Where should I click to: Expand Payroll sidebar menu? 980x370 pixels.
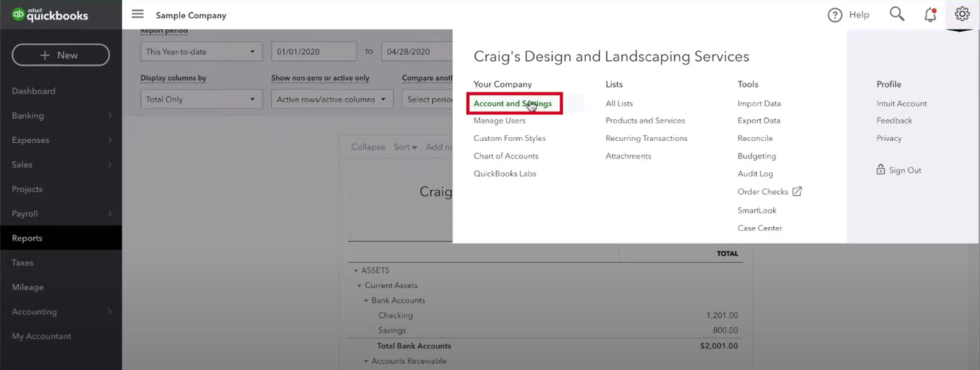click(61, 214)
